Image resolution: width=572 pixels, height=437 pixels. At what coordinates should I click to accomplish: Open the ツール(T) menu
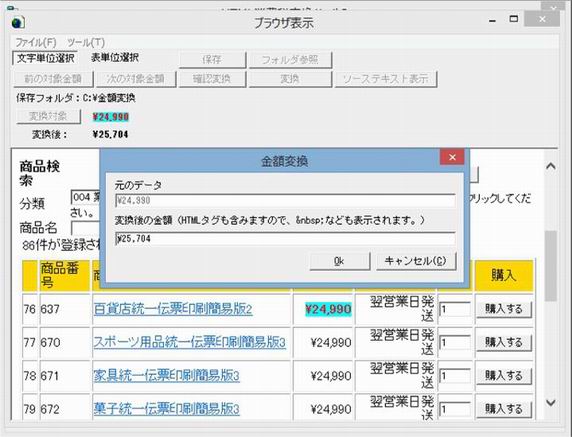pyautogui.click(x=86, y=42)
